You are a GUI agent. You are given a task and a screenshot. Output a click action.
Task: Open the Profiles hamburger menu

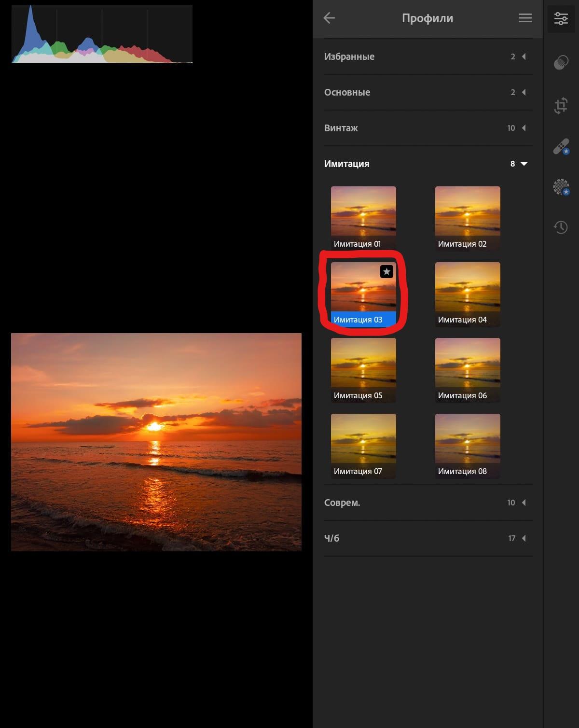tap(525, 18)
